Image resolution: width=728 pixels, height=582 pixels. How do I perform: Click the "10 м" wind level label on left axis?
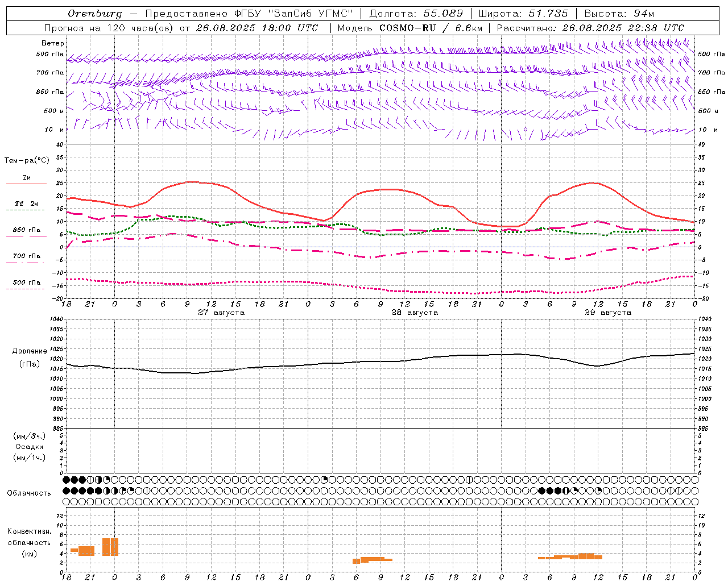pos(53,130)
